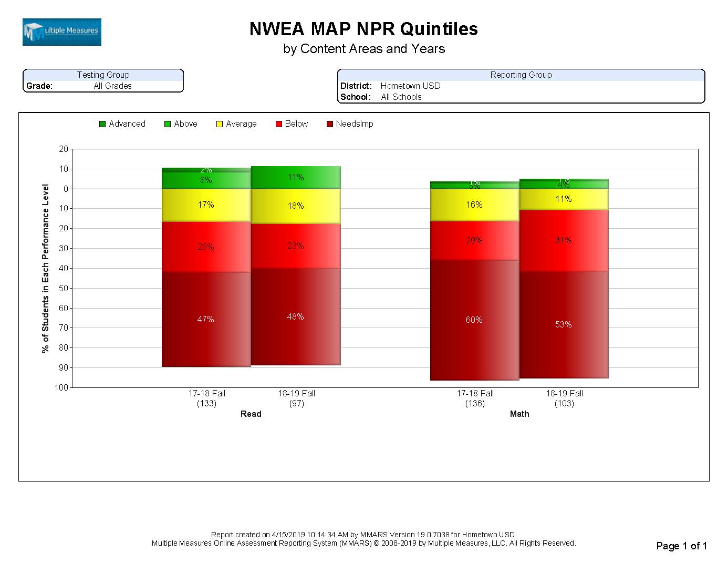Click the '17-18 Fall (133)' Read axis label

click(207, 398)
